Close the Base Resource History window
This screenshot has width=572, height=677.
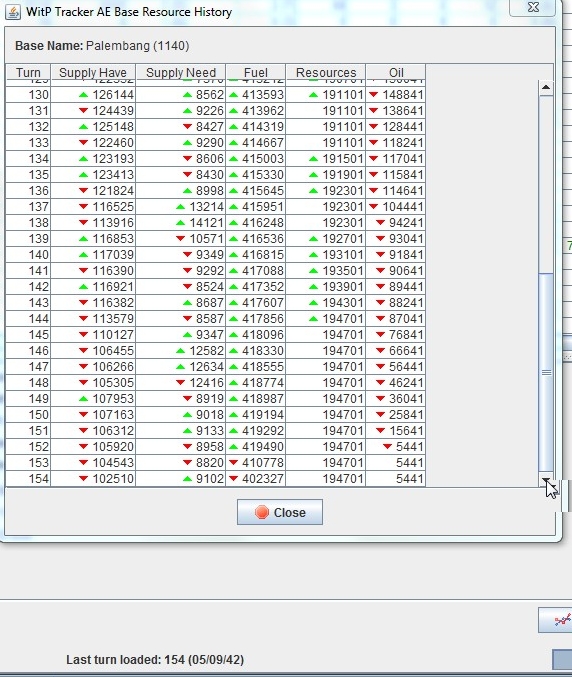[x=533, y=7]
